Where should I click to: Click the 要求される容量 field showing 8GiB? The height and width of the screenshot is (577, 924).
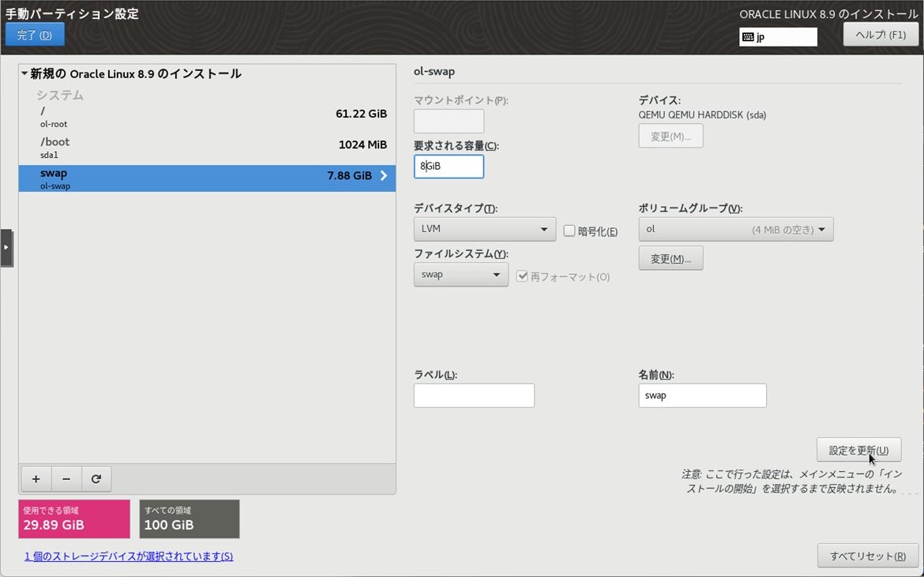[449, 167]
